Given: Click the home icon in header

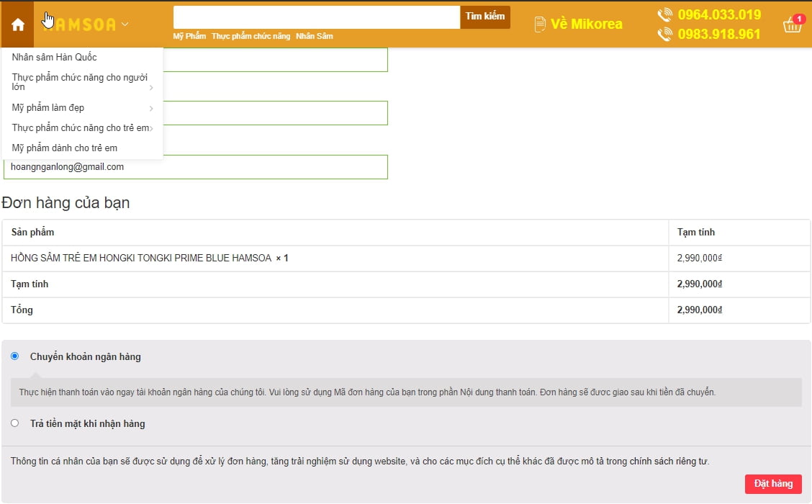Looking at the screenshot, I should click(17, 24).
